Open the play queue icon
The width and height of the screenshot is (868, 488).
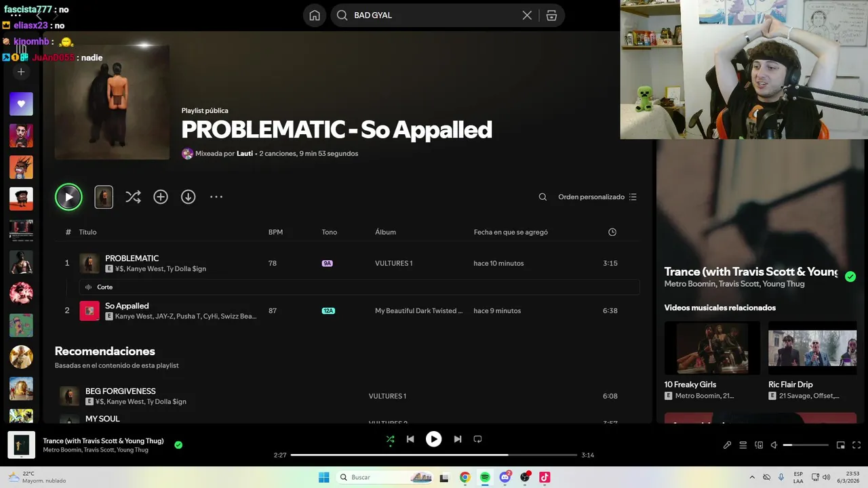[x=743, y=445]
